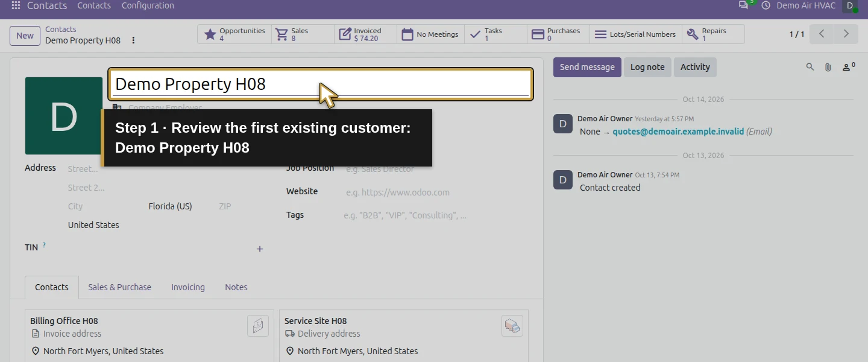Viewport: 868px width, 362px height.
Task: Open the Sales stat button
Action: (x=303, y=34)
